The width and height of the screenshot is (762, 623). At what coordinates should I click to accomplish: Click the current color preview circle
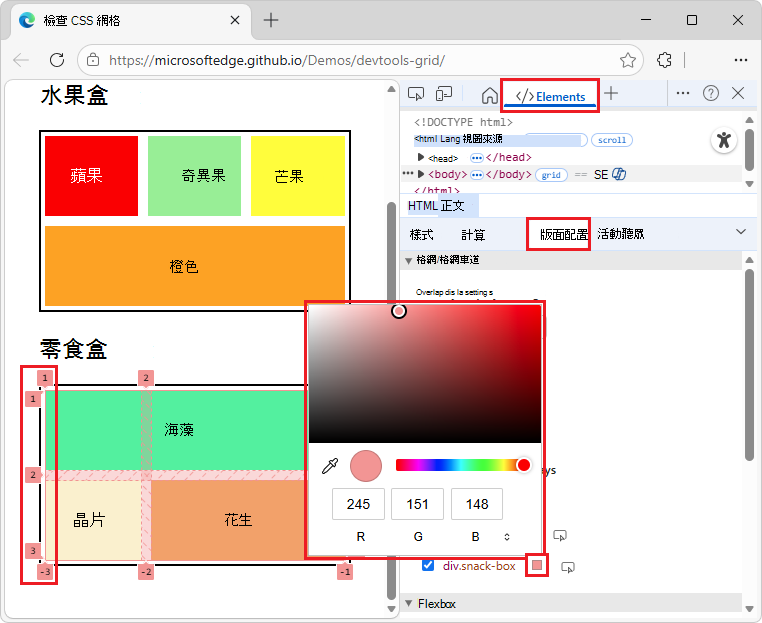click(365, 466)
